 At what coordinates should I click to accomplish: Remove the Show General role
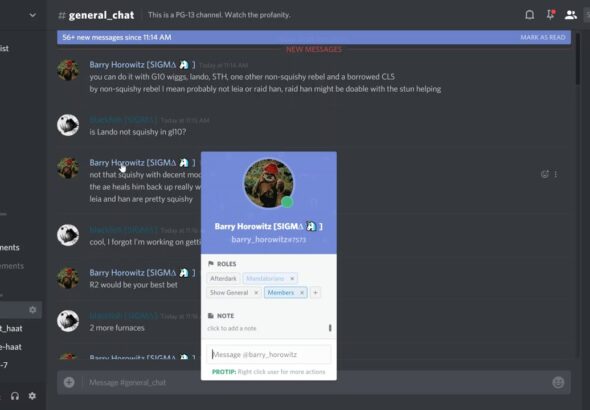[256, 293]
